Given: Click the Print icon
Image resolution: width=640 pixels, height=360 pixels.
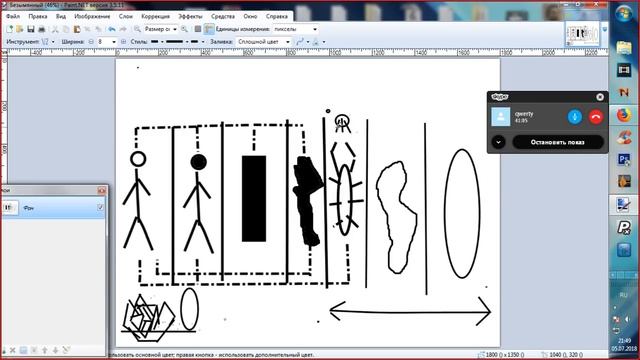Looking at the screenshot, I should tap(41, 29).
